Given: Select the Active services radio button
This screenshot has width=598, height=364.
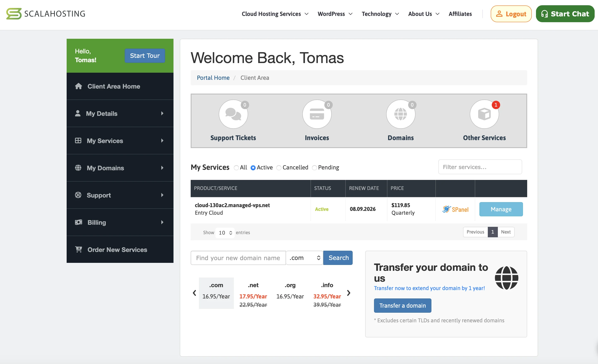Looking at the screenshot, I should 253,168.
